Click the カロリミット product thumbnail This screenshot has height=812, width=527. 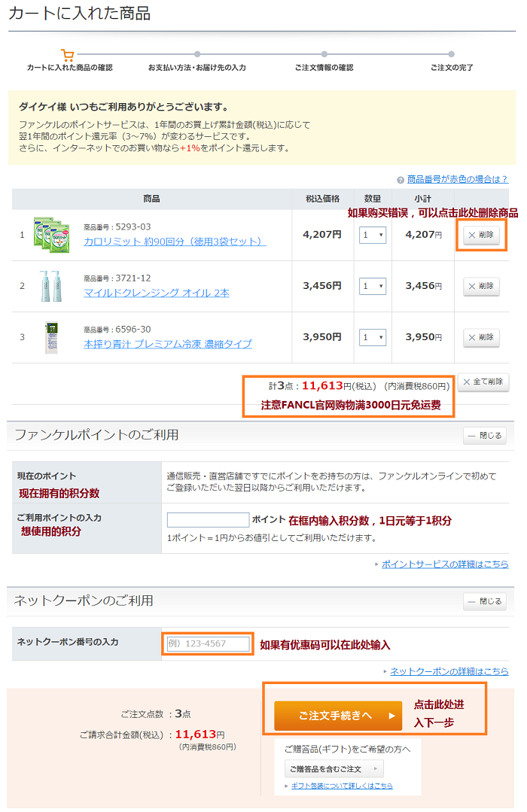pyautogui.click(x=50, y=235)
